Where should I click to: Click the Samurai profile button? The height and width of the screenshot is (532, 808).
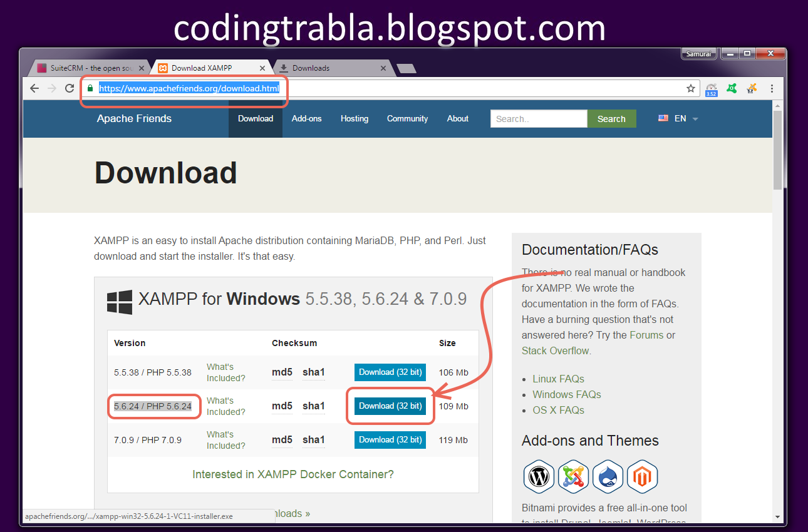click(699, 54)
